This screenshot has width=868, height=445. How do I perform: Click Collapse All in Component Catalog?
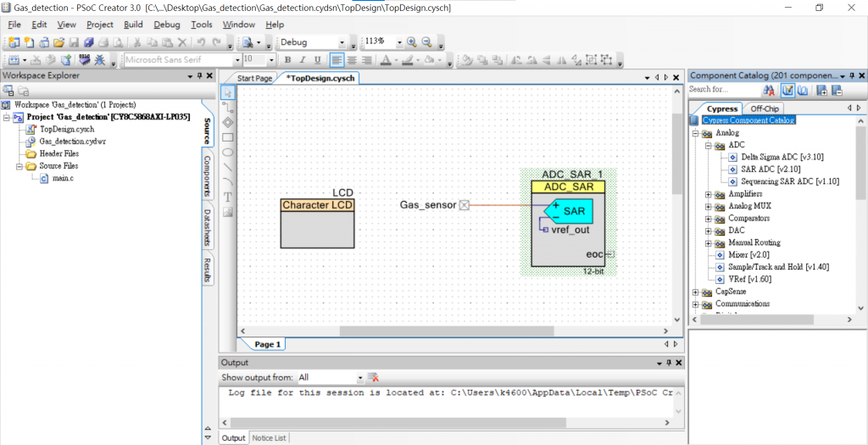point(837,90)
